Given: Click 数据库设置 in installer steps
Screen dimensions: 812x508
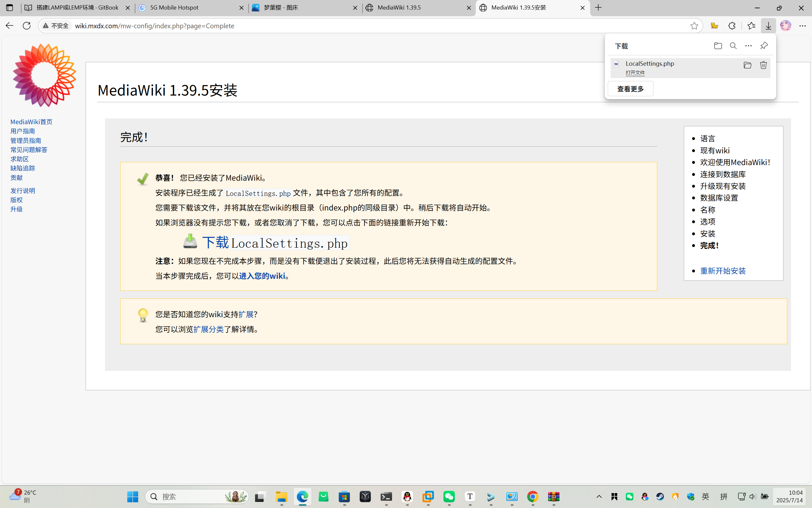Looking at the screenshot, I should 719,198.
